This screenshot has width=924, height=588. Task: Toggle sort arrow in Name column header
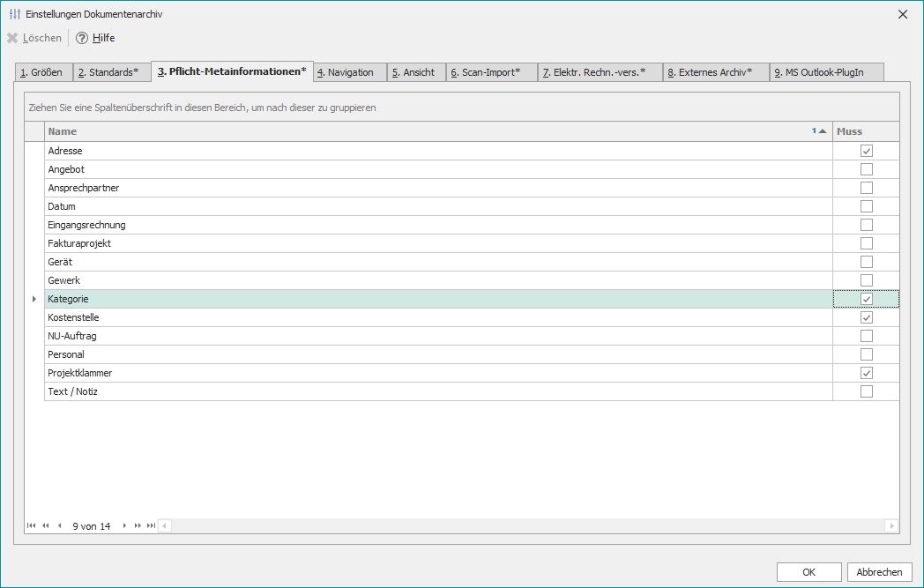click(821, 131)
